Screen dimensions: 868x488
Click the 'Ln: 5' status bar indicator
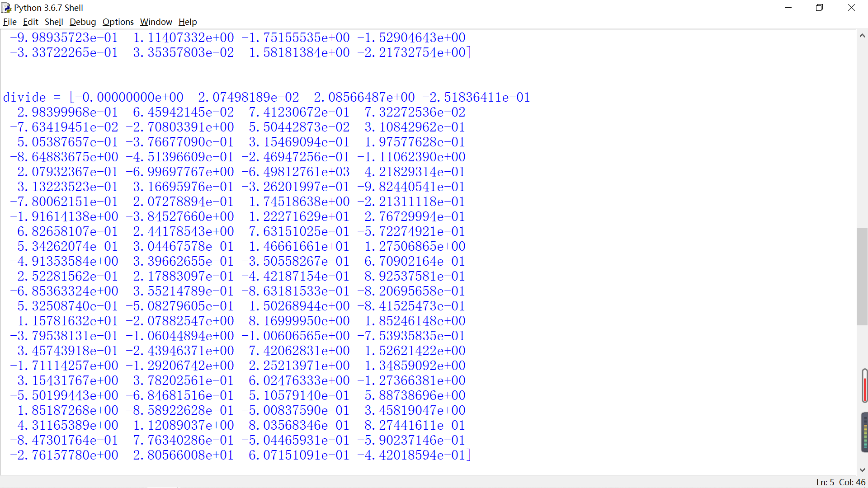click(825, 482)
